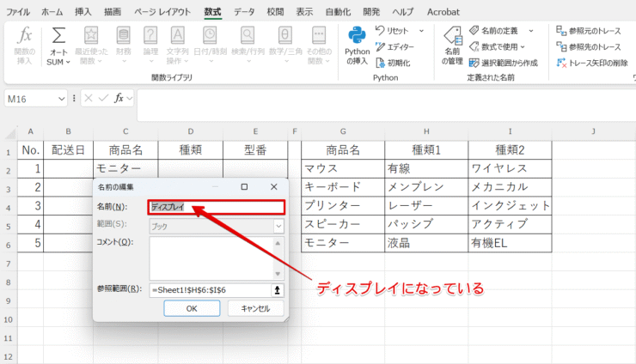Click the Insert Function (関数の挿入) icon
Image resolution: width=636 pixels, height=364 pixels.
[26, 37]
